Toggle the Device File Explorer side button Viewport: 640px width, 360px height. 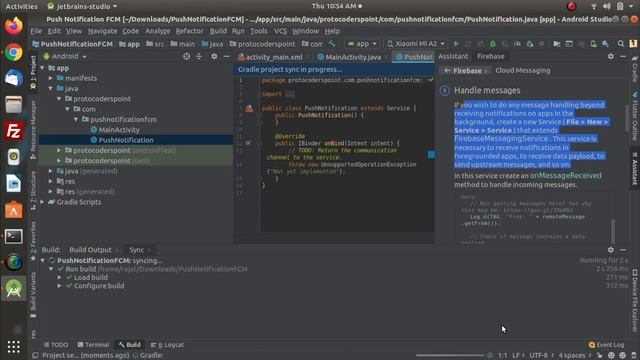pos(635,300)
